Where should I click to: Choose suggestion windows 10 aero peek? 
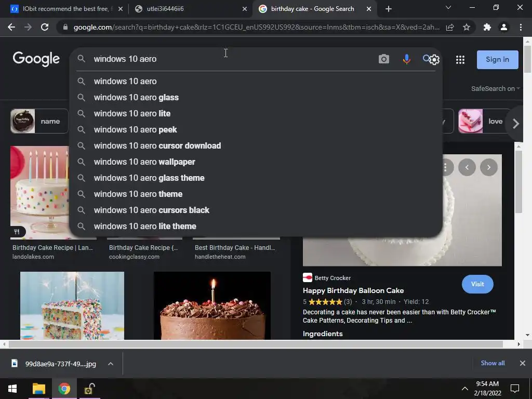[x=256, y=129]
